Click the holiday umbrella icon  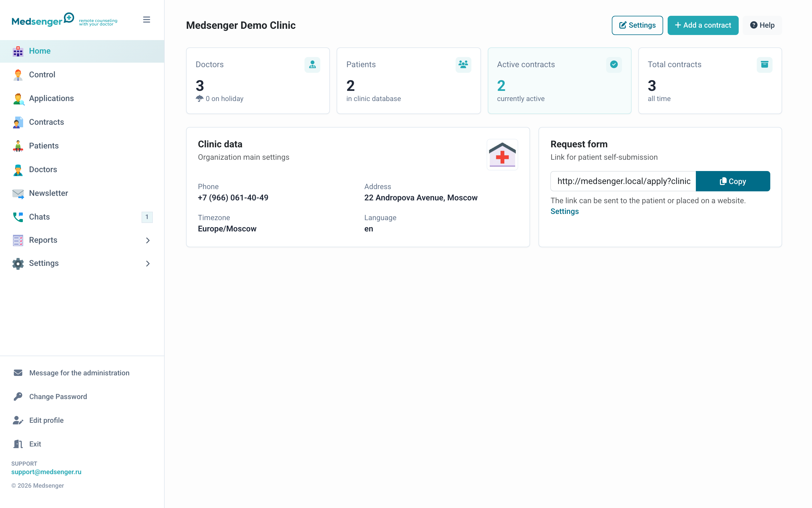click(x=199, y=98)
